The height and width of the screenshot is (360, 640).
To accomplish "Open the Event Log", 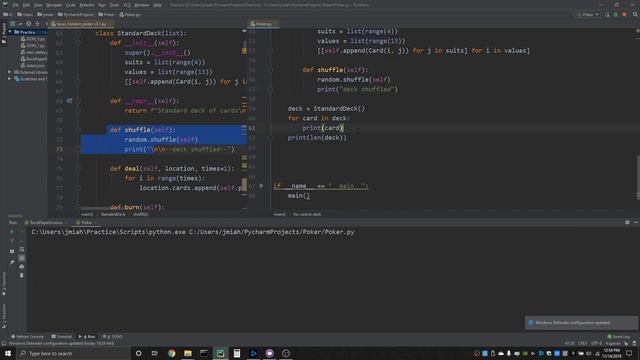I will (x=619, y=337).
